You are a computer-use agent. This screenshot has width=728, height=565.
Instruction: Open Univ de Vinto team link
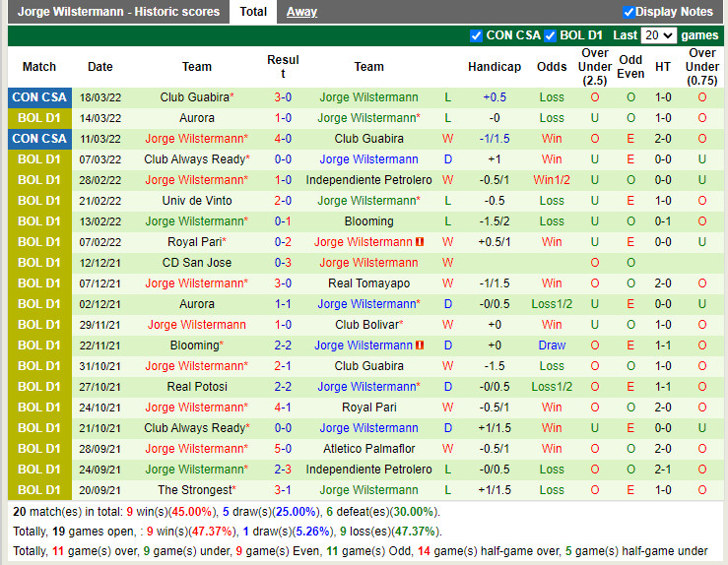click(197, 201)
